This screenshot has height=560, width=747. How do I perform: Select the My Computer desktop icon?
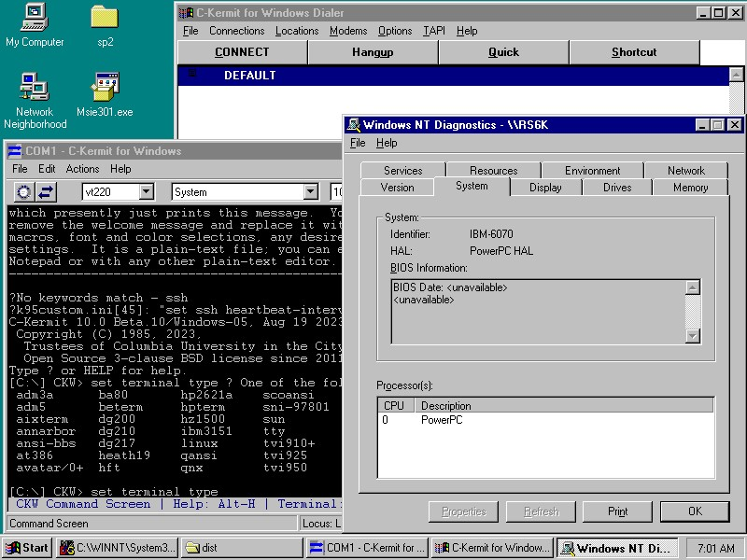tap(35, 25)
